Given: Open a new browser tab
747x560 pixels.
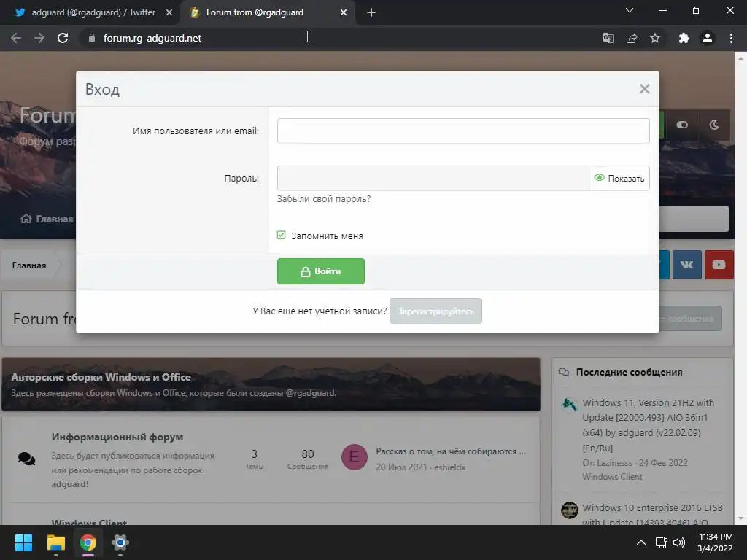Looking at the screenshot, I should 371,12.
